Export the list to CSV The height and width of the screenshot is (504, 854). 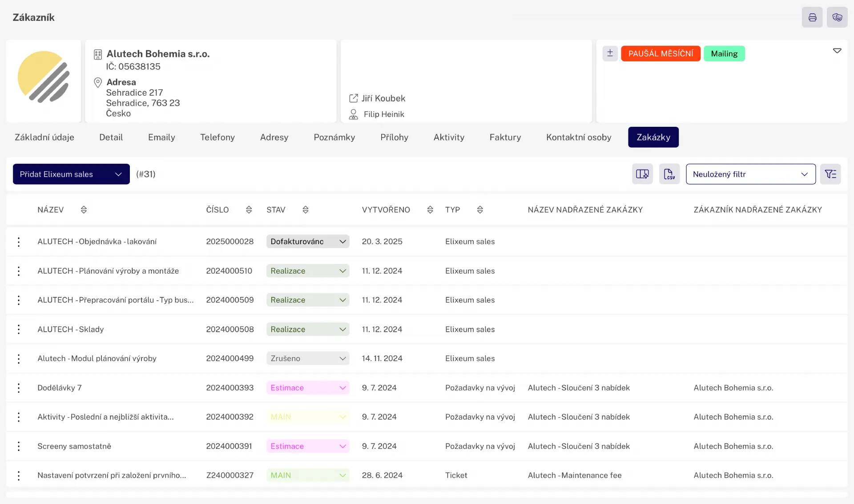(x=669, y=174)
